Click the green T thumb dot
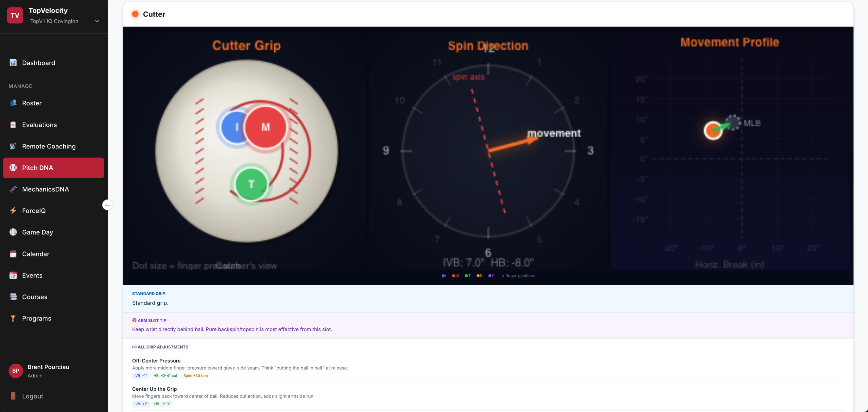The width and height of the screenshot is (868, 412). [x=251, y=184]
